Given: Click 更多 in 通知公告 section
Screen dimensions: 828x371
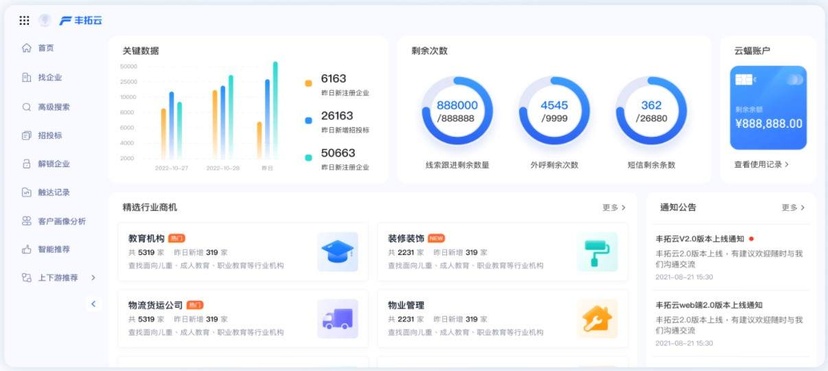Looking at the screenshot, I should coord(793,207).
